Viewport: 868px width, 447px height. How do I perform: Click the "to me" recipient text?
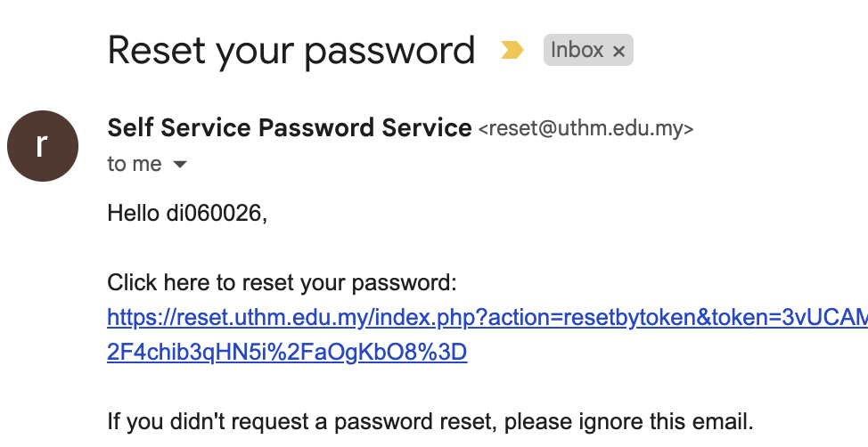(x=135, y=165)
